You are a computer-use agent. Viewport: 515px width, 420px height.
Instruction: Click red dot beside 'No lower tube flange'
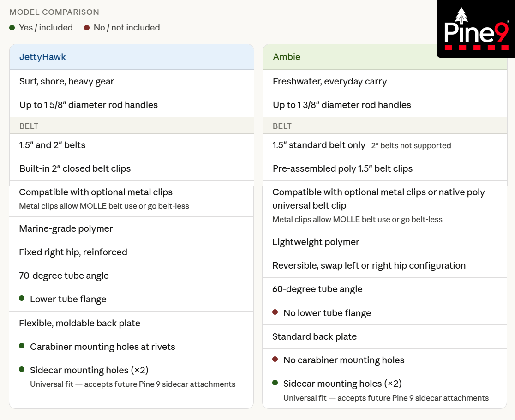coord(275,312)
